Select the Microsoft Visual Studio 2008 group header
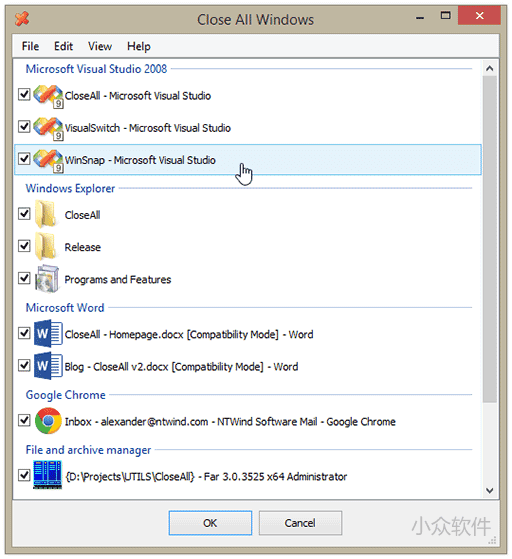Screen dimensions: 512x559 click(x=96, y=69)
